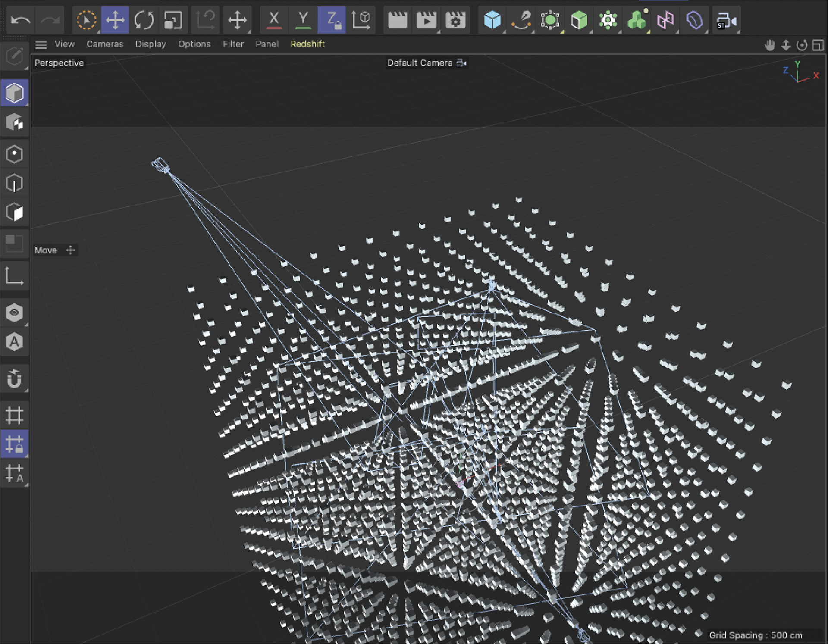
Task: Activate the Live Selection tool
Action: (x=86, y=20)
